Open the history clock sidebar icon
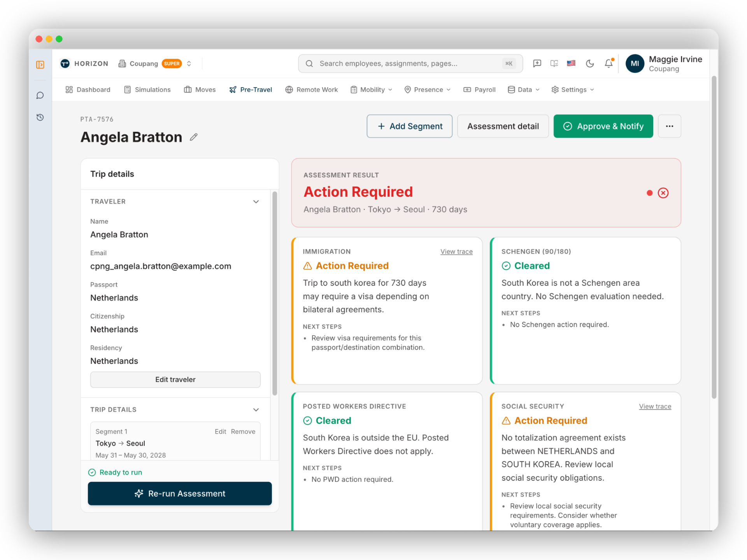The image size is (747, 560). pyautogui.click(x=40, y=117)
